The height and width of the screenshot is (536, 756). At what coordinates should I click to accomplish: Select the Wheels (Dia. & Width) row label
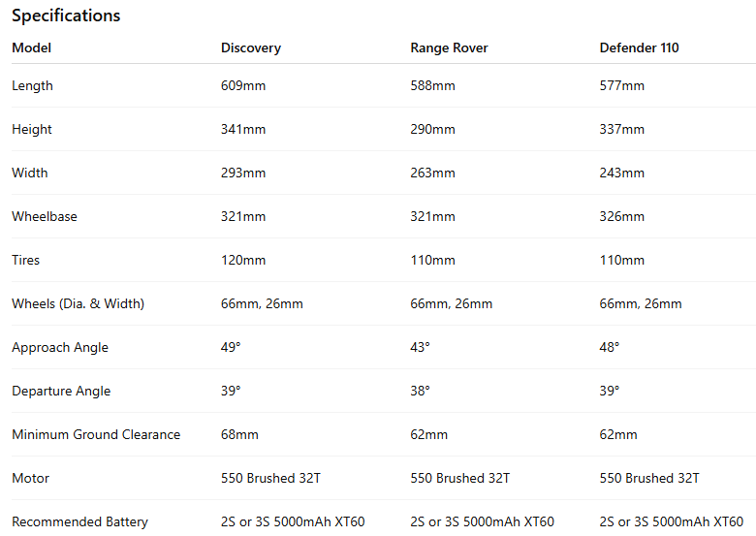click(78, 304)
